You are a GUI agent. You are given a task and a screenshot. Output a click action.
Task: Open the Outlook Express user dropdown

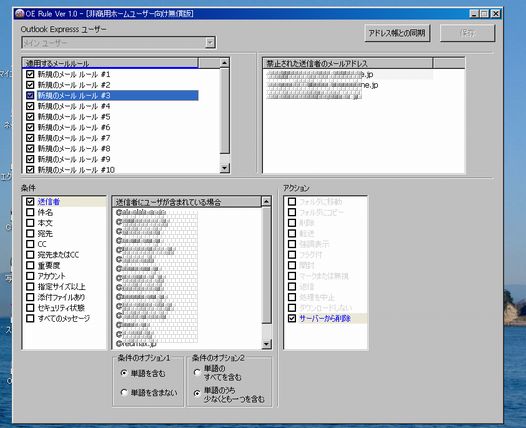tap(210, 43)
